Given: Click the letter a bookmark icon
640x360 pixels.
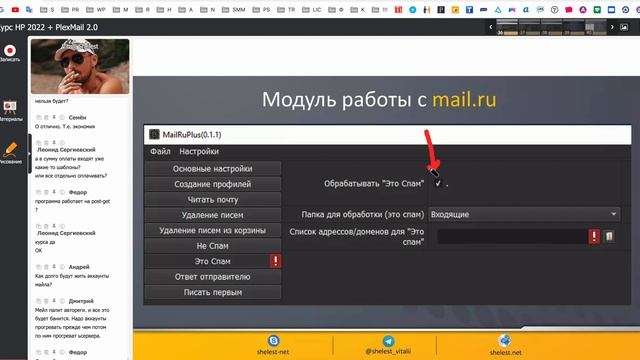Looking at the screenshot, I should (x=526, y=9).
